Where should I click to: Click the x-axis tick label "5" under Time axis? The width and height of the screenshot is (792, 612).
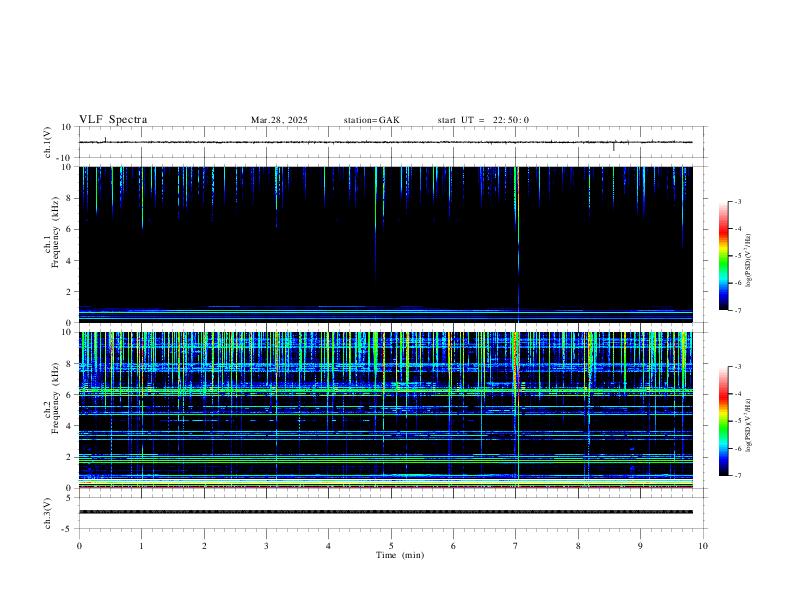tap(391, 546)
